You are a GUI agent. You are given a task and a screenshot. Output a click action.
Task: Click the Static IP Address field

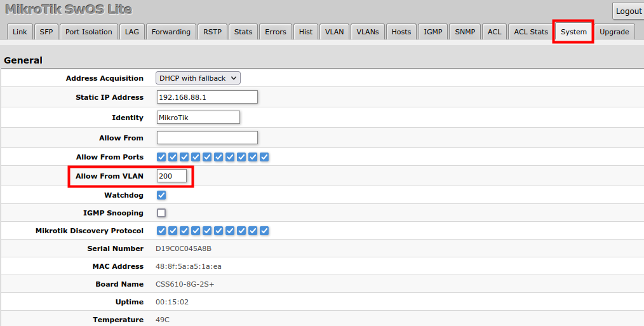tap(208, 97)
